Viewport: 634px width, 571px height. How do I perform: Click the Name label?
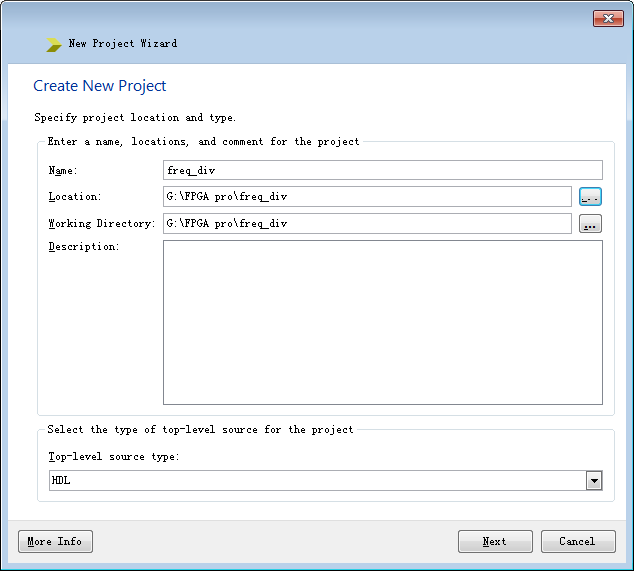pos(63,171)
